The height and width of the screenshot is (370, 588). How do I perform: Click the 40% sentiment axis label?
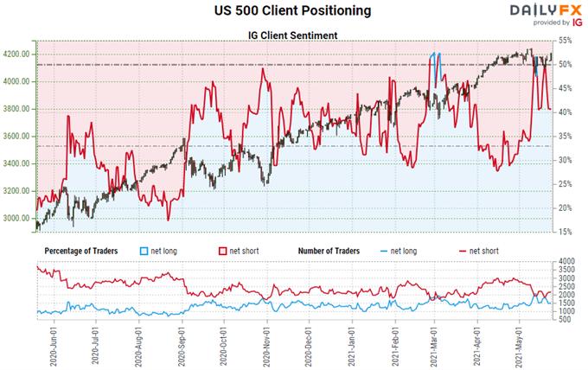(x=566, y=112)
